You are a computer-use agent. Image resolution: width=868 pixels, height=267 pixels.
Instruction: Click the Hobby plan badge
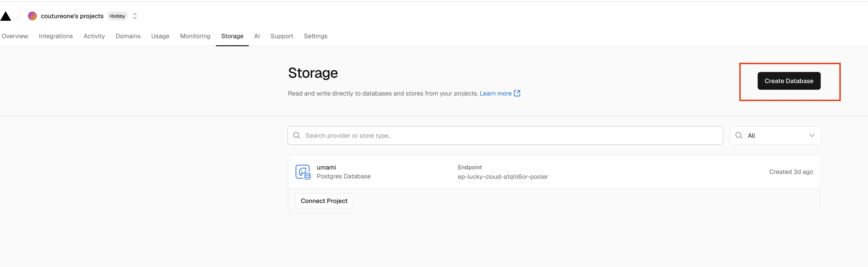[117, 16]
